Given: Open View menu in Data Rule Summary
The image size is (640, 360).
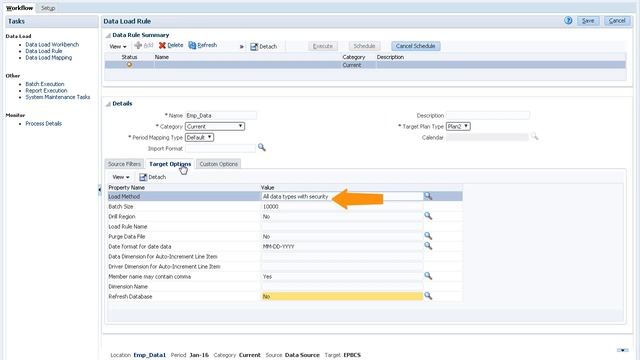Looking at the screenshot, I should (118, 47).
